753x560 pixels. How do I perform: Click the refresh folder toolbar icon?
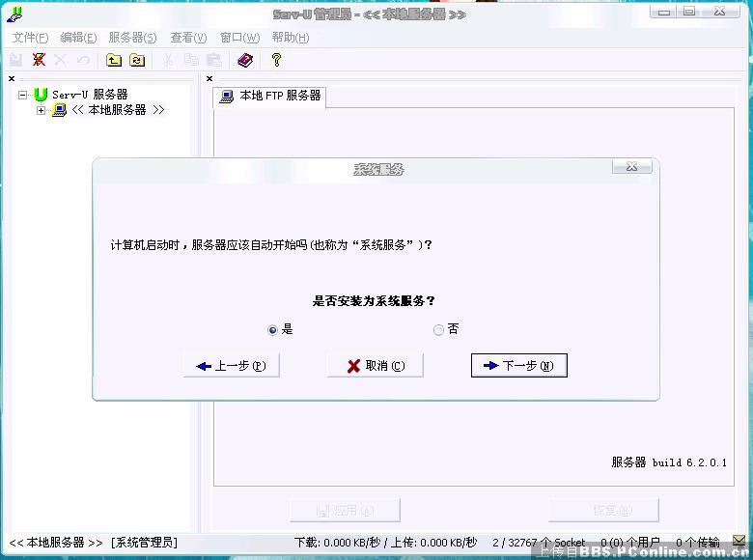point(137,60)
